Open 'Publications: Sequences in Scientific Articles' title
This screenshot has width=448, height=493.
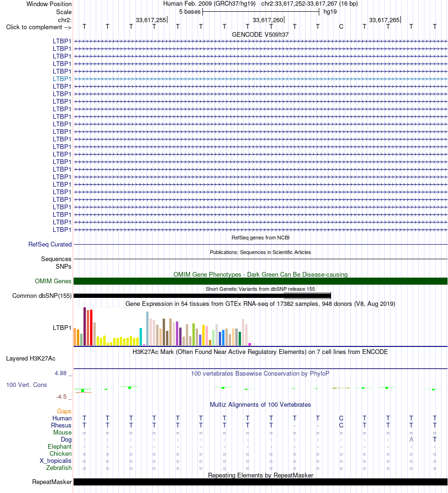(260, 252)
